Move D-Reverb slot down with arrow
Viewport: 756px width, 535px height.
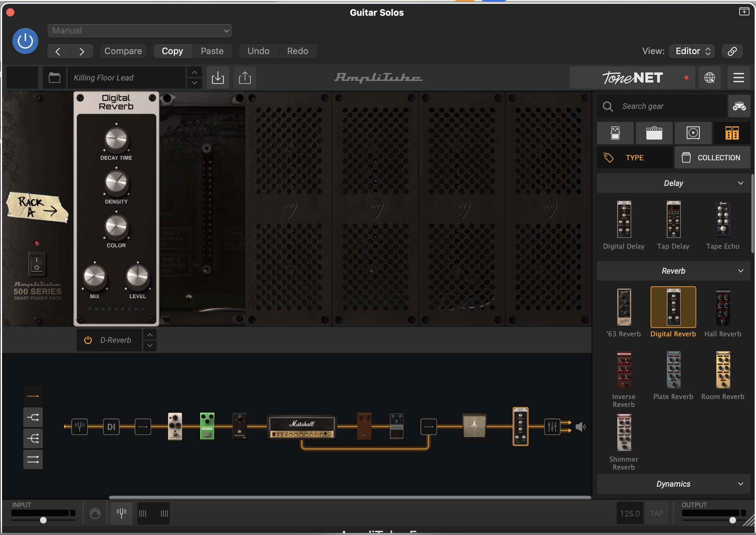(x=150, y=346)
